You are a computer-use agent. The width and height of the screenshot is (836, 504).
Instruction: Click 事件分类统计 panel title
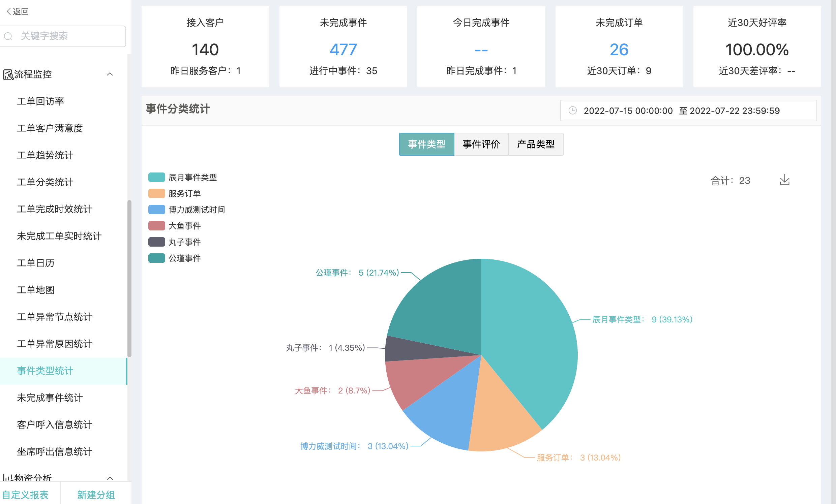[x=178, y=109]
